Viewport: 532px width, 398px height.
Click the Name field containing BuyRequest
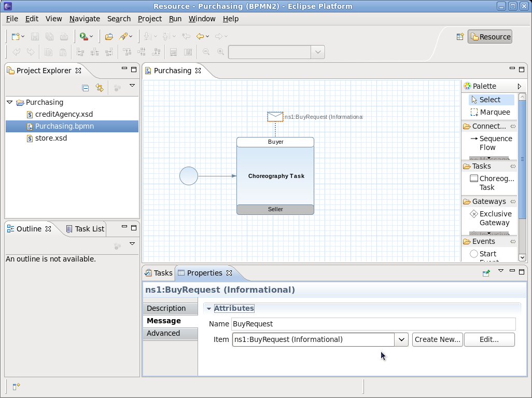[373, 324]
